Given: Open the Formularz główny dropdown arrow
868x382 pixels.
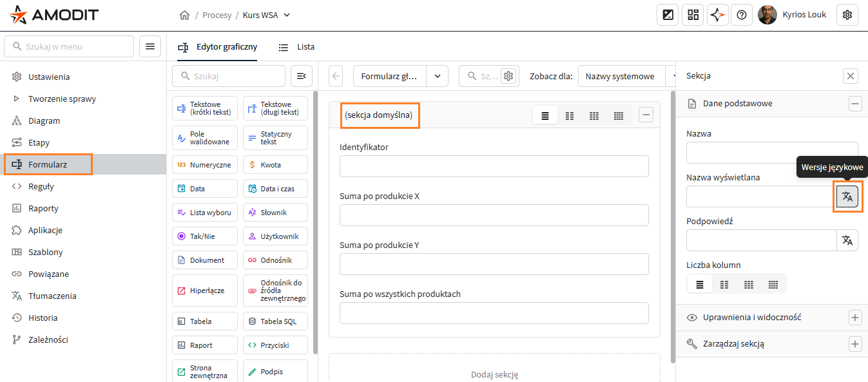Looking at the screenshot, I should click(438, 76).
